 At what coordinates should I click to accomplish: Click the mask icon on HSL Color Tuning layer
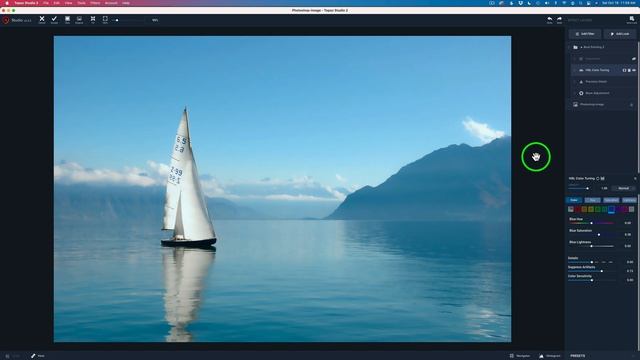click(x=624, y=70)
